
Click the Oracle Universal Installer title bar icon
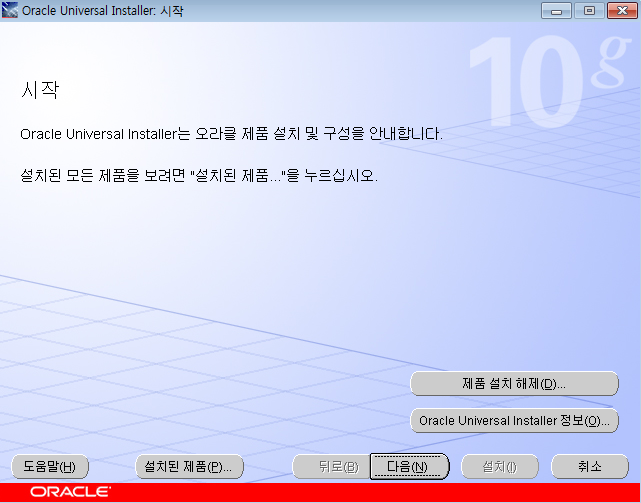[x=10, y=10]
